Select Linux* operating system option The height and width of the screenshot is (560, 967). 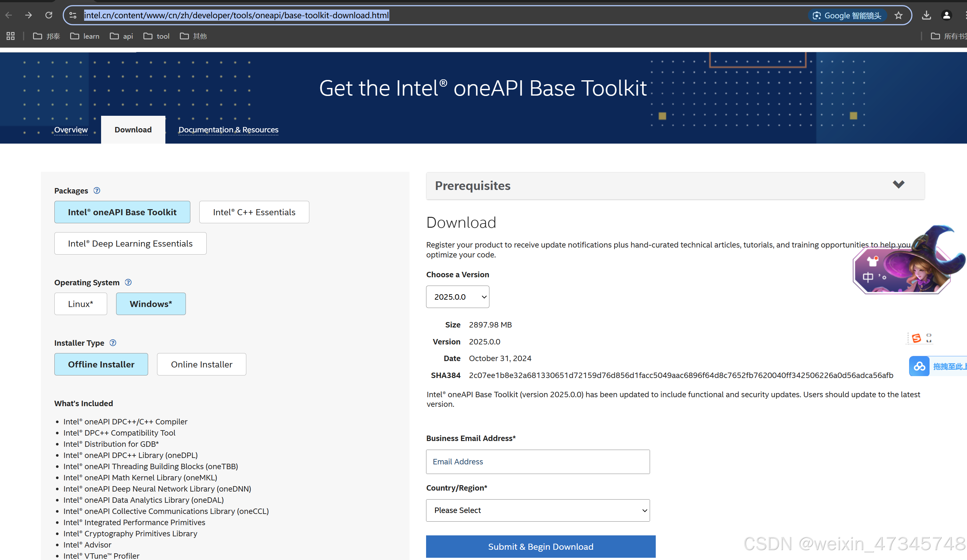coord(81,304)
